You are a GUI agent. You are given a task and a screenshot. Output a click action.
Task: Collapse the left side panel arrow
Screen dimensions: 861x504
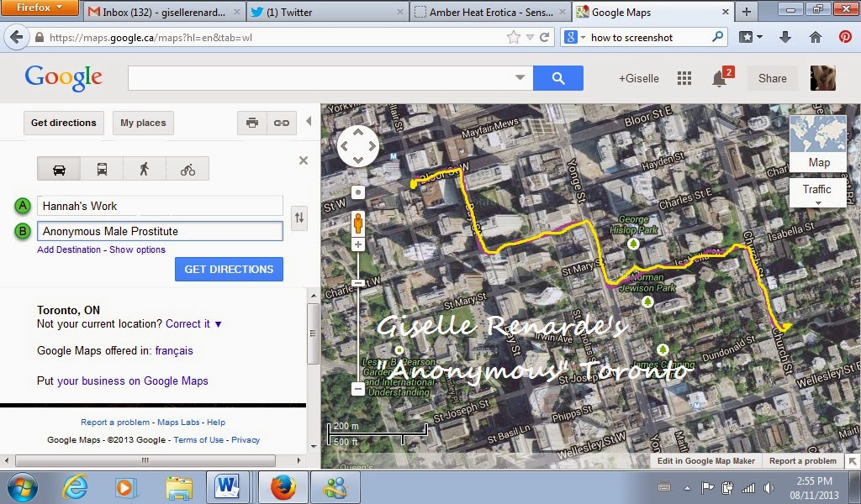pos(309,121)
